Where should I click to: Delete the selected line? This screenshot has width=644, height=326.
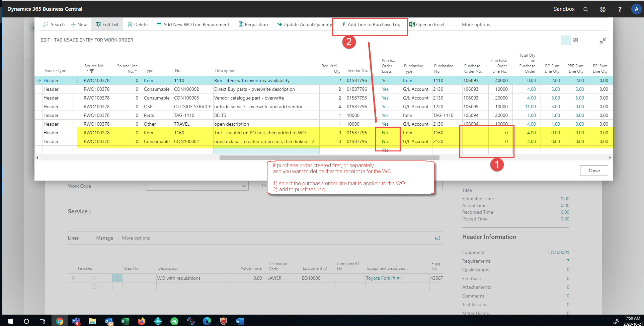click(x=138, y=24)
